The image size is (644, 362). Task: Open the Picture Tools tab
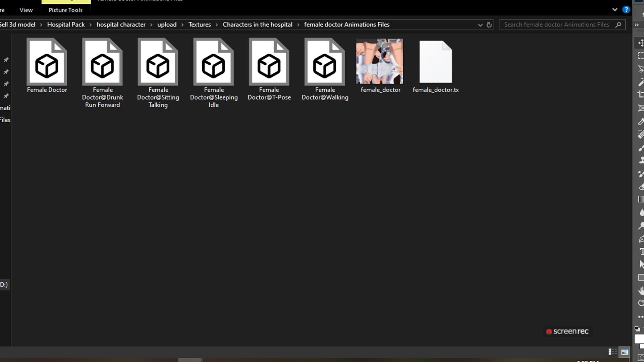pos(66,10)
